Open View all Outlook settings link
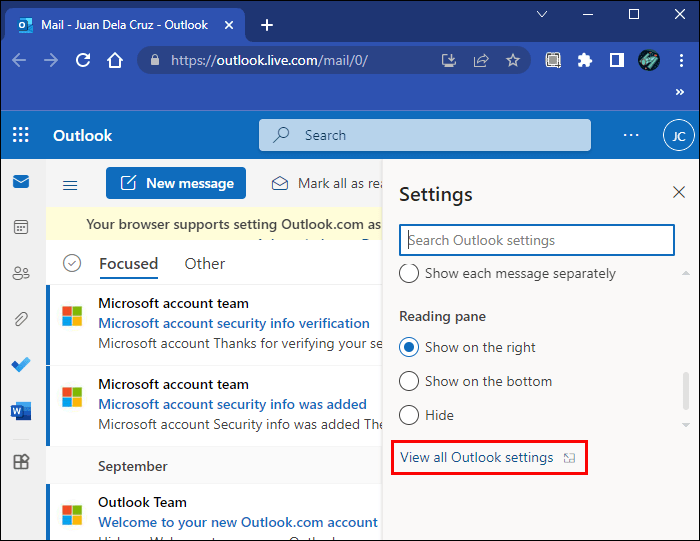700x541 pixels. point(477,458)
